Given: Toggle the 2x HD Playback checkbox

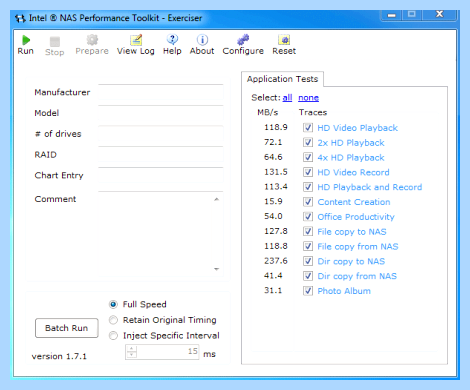Looking at the screenshot, I should click(308, 142).
